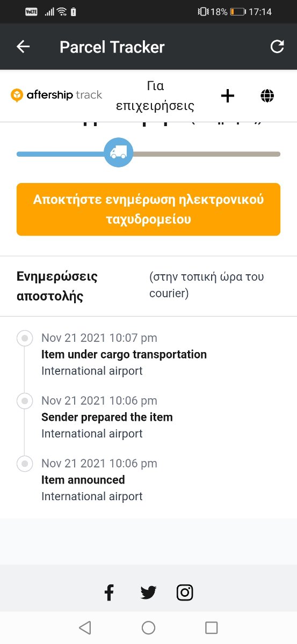
Task: Open the Twitter page icon
Action: 148,592
